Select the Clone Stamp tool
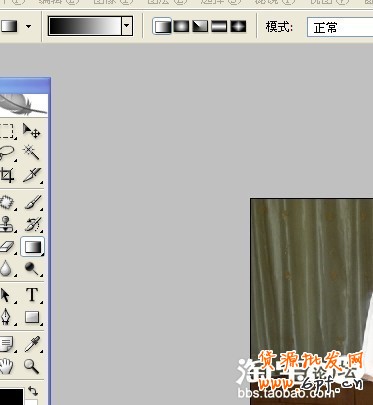Screen dimensions: 373x405 pyautogui.click(x=7, y=224)
